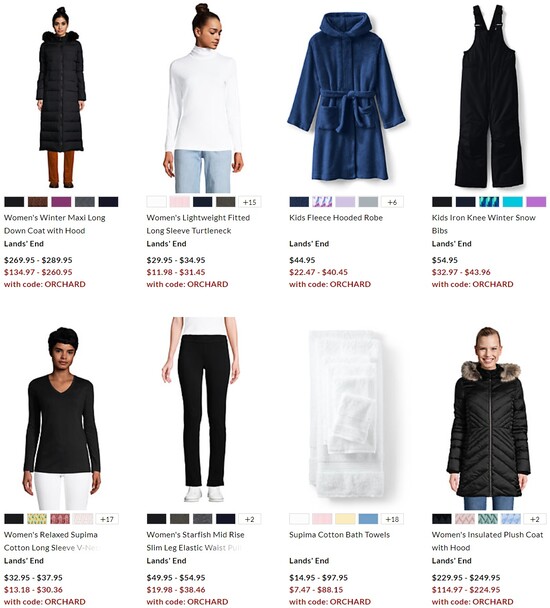Choose brown swatch for Maxi Down Coat
The image size is (550, 608).
[x=38, y=202]
